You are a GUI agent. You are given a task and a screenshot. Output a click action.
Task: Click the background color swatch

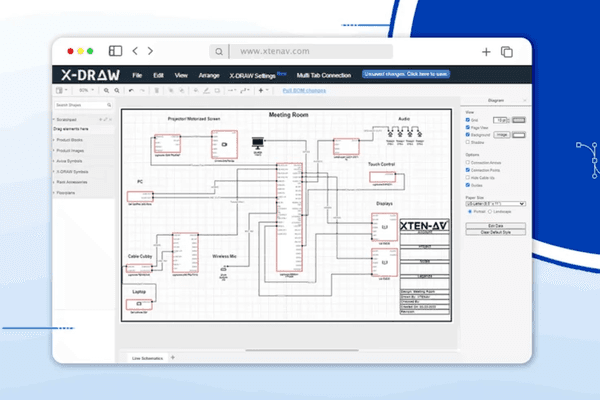click(x=519, y=135)
